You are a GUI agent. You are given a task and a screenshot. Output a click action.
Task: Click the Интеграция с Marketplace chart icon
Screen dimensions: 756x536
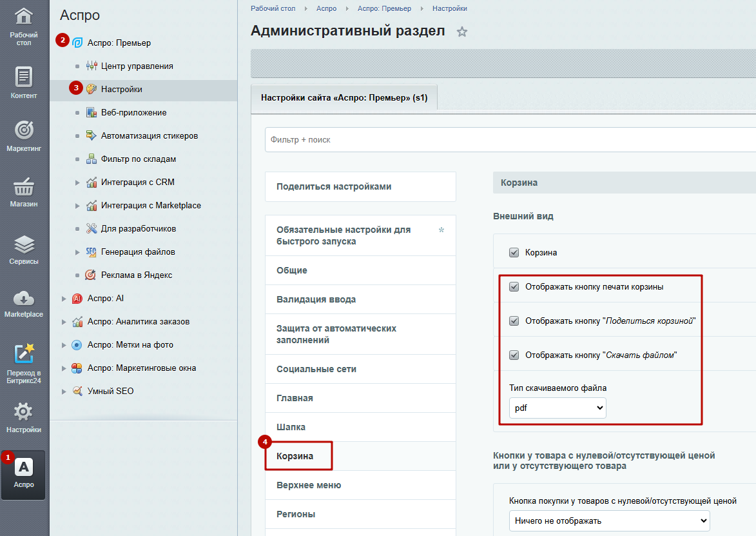92,206
